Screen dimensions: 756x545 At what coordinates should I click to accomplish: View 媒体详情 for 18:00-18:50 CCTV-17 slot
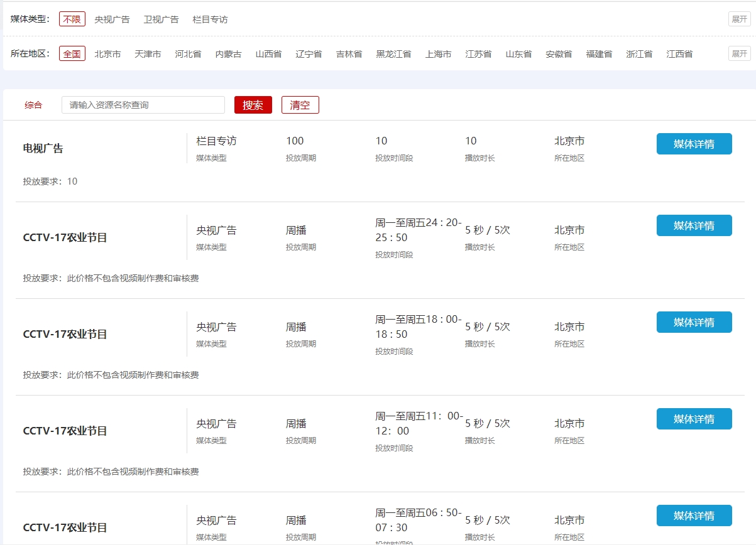click(694, 322)
